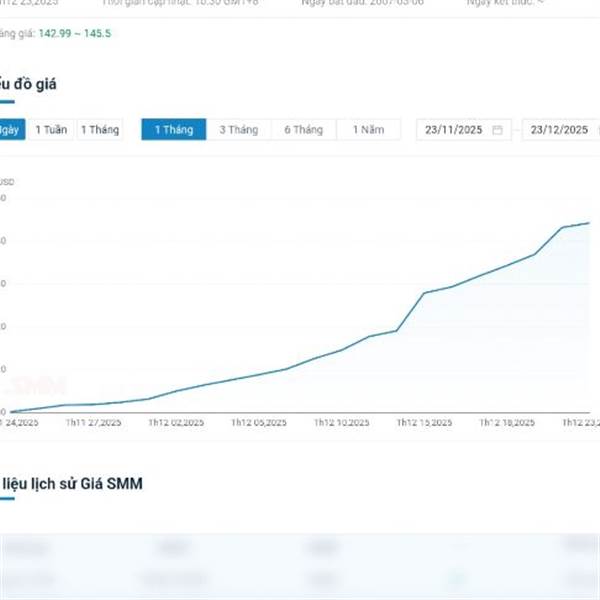Click the x-axis label Th12 02,2025
This screenshot has height=600, width=600.
click(176, 422)
